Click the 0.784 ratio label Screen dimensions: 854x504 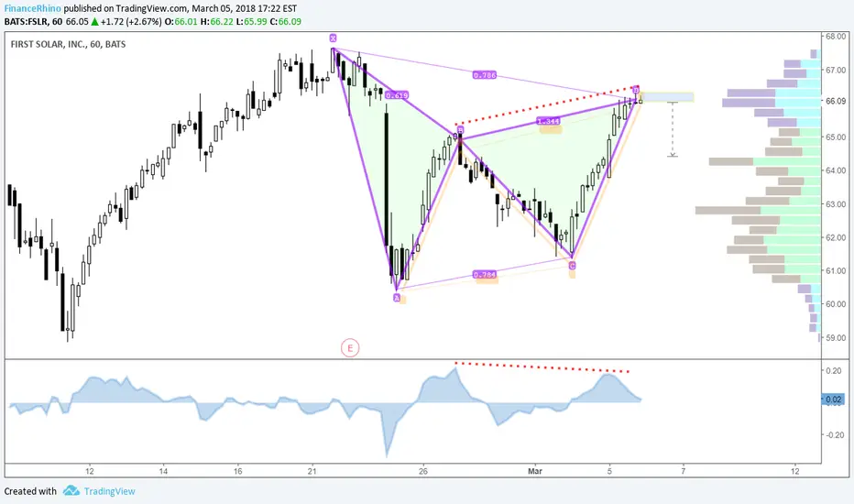(x=484, y=275)
